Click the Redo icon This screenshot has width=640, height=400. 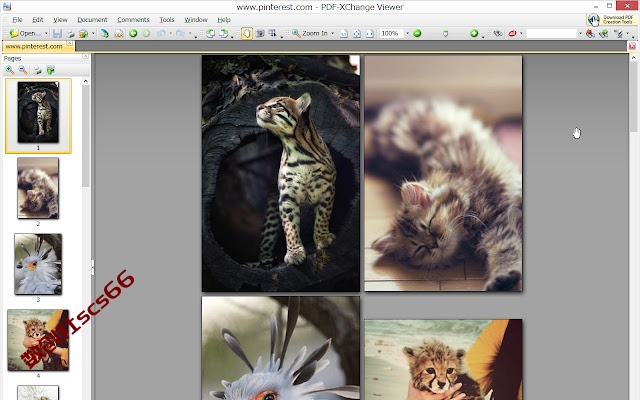(x=180, y=33)
